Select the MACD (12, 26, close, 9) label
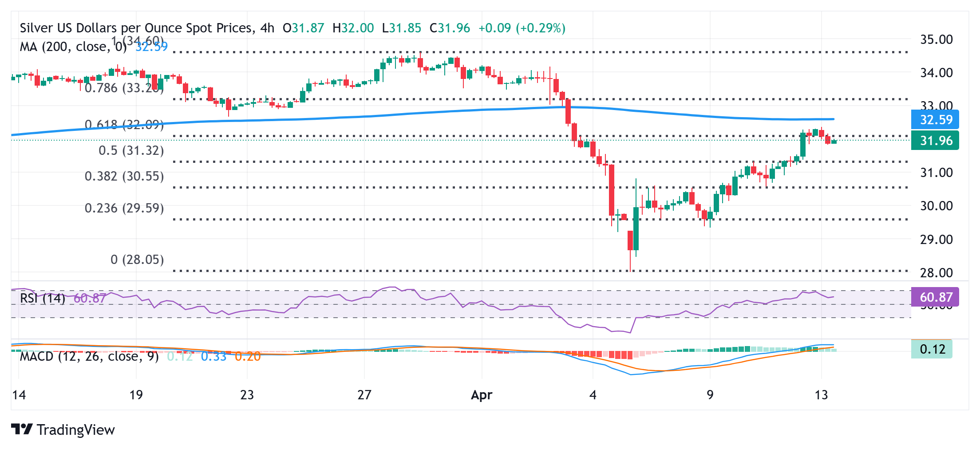 [x=89, y=356]
